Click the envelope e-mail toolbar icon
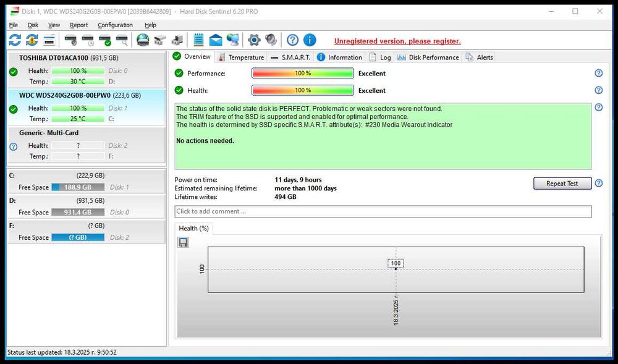618x364 pixels. coord(216,40)
